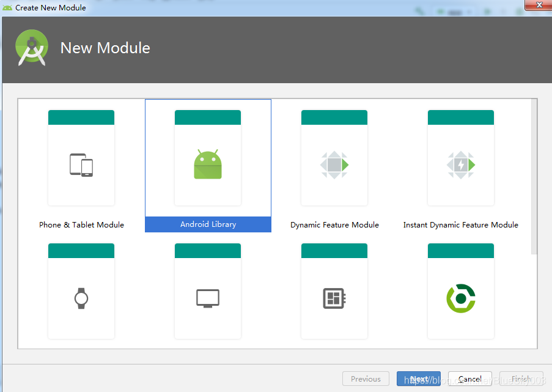Go to the Next wizard step
The image size is (552, 392).
pos(419,379)
